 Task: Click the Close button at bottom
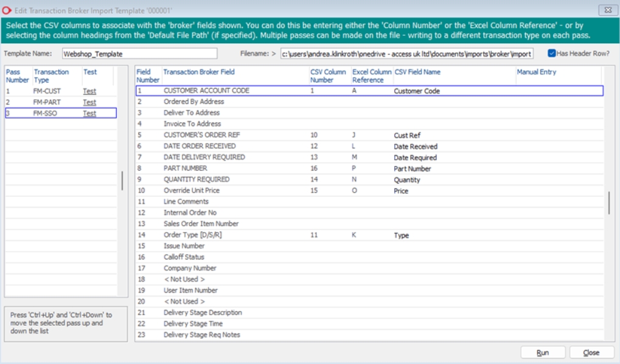tap(591, 352)
